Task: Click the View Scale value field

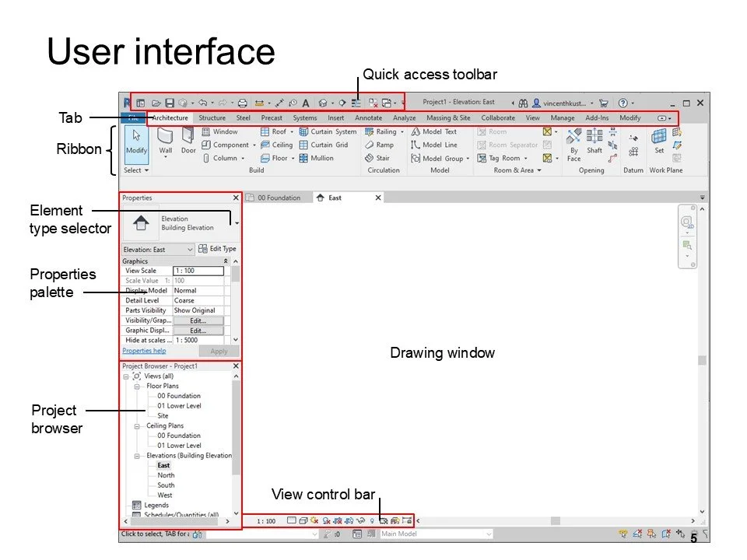Action: tap(198, 271)
